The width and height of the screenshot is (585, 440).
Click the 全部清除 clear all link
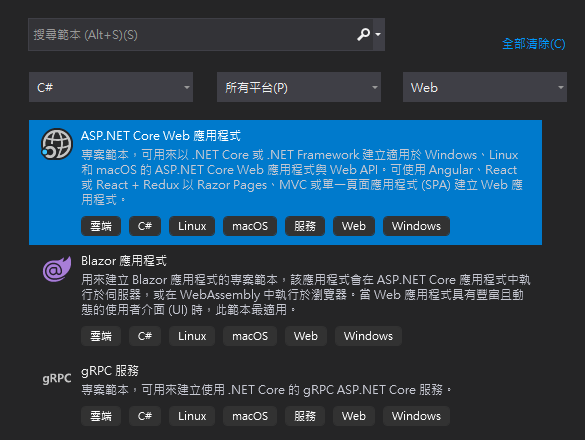534,44
